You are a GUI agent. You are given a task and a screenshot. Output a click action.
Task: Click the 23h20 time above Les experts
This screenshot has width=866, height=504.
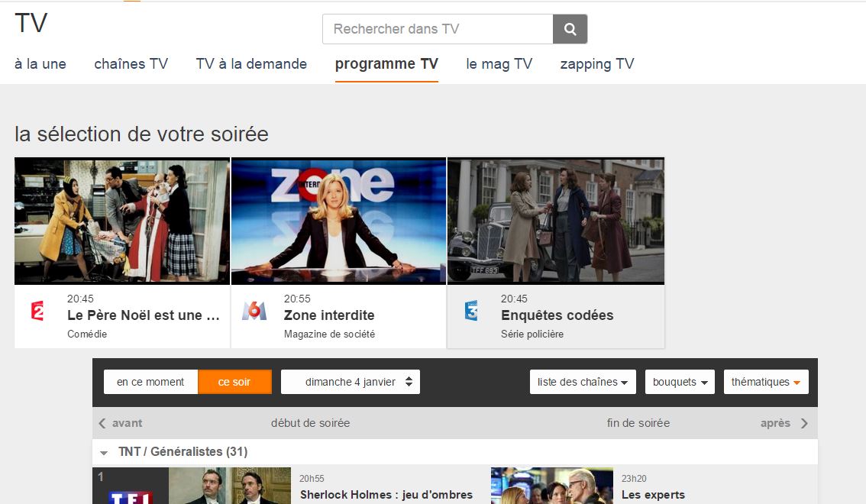(634, 479)
